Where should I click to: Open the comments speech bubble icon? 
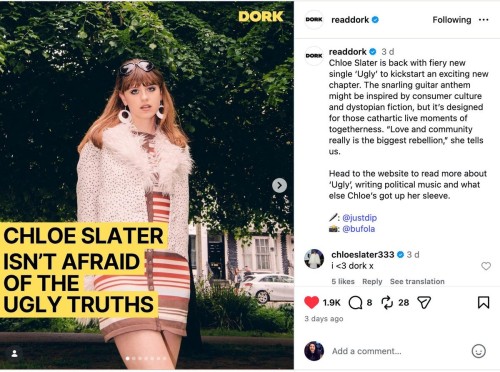(x=355, y=303)
